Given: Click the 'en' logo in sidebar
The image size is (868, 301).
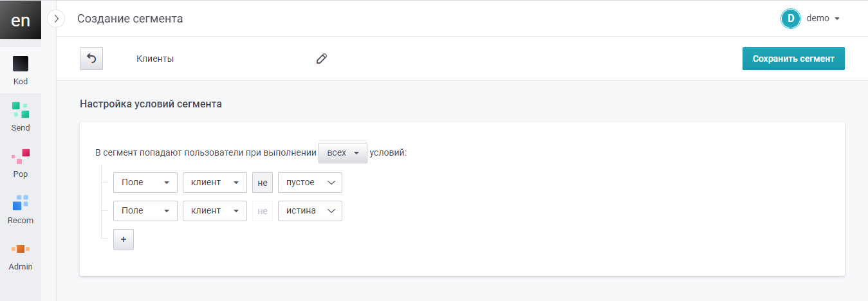Looking at the screenshot, I should coord(21,20).
